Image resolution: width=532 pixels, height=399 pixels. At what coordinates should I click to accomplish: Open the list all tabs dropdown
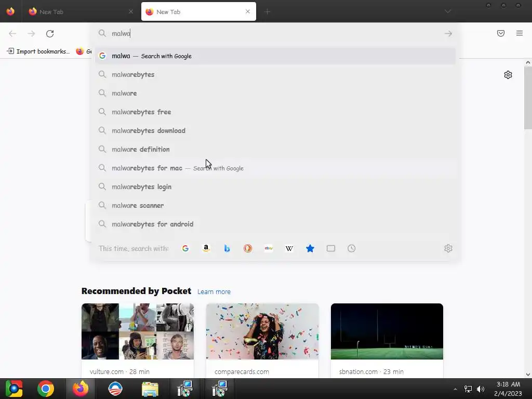tap(448, 11)
